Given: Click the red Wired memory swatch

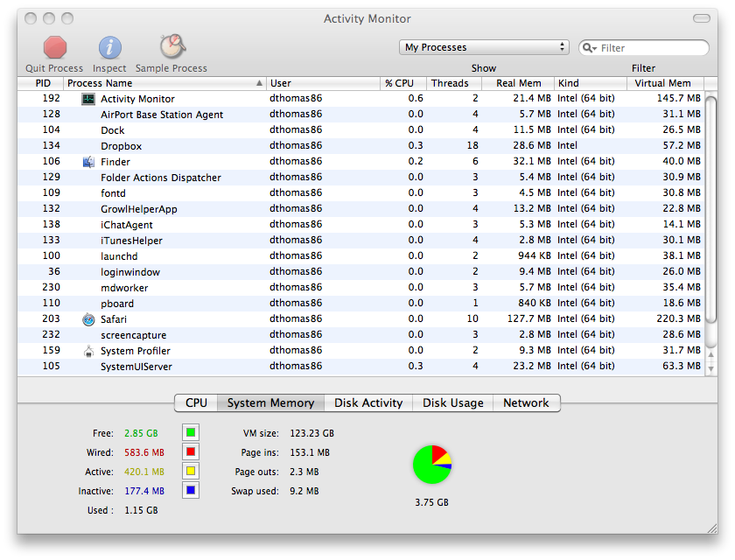Looking at the screenshot, I should [191, 451].
